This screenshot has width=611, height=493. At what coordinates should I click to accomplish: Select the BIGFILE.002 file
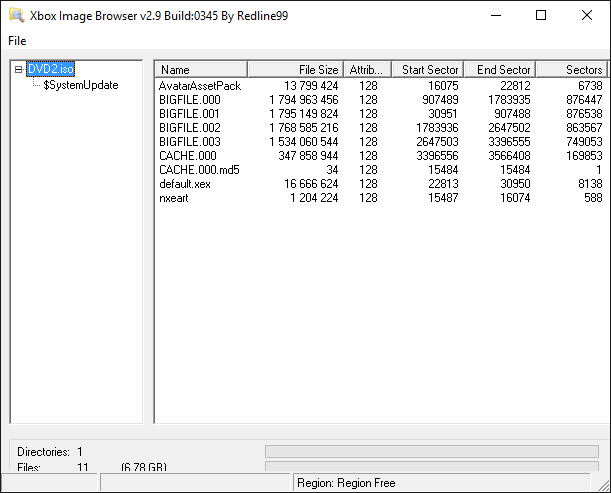tap(190, 127)
